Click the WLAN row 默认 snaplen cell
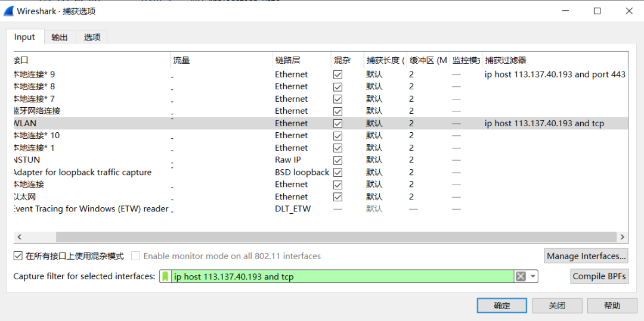The image size is (644, 321). pyautogui.click(x=374, y=123)
